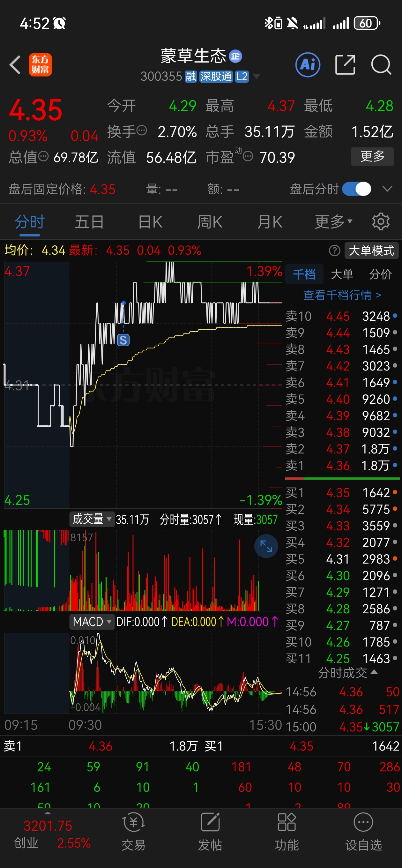Switch to the 分时 tab
This screenshot has height=868, width=402.
[x=30, y=222]
